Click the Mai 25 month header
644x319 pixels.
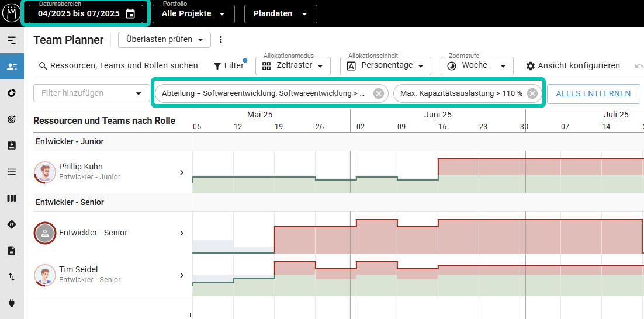click(x=260, y=115)
